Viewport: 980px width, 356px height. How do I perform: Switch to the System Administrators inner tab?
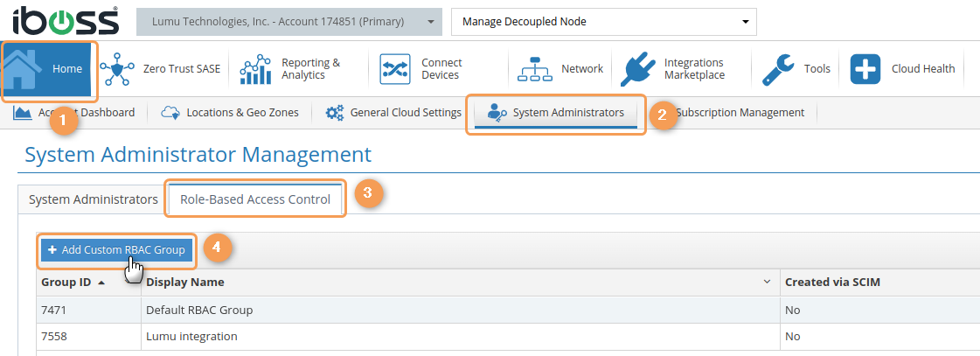pos(93,199)
